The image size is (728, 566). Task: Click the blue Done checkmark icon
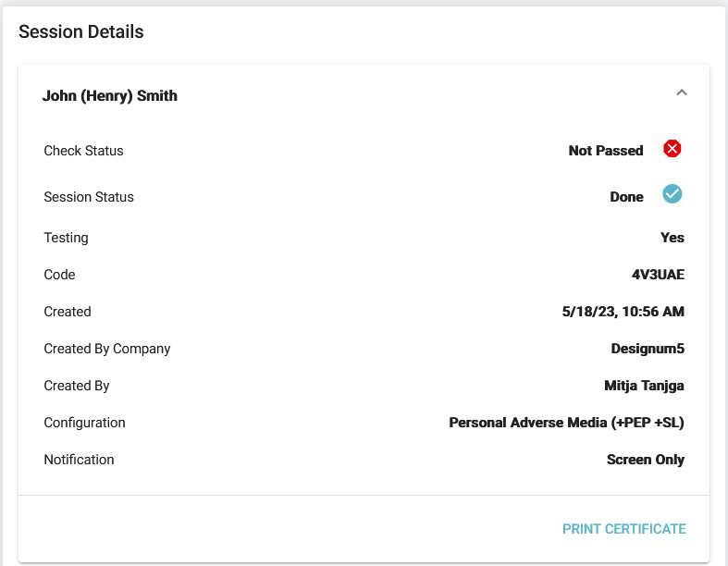tap(672, 194)
